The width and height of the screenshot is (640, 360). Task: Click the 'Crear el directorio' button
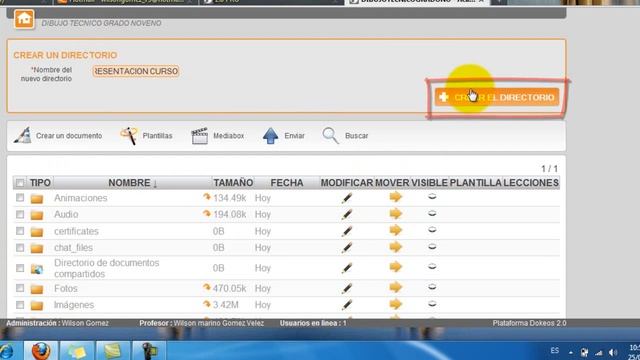497,98
